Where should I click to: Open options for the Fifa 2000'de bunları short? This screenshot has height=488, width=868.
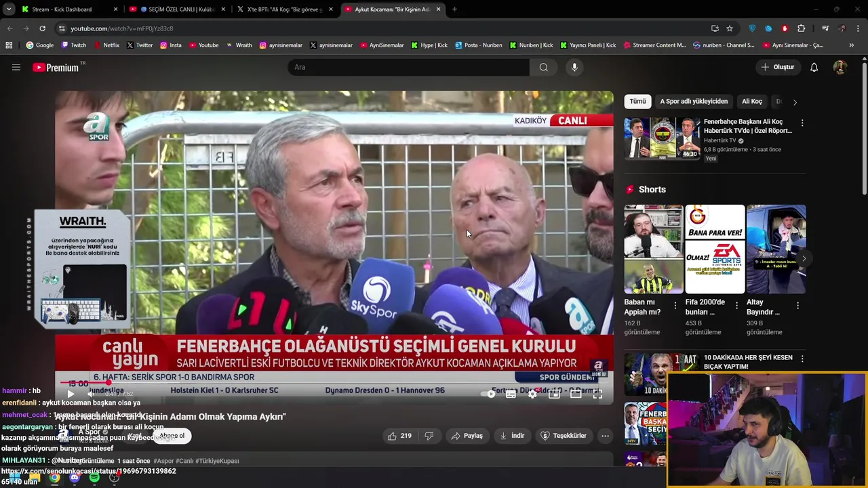pyautogui.click(x=736, y=306)
